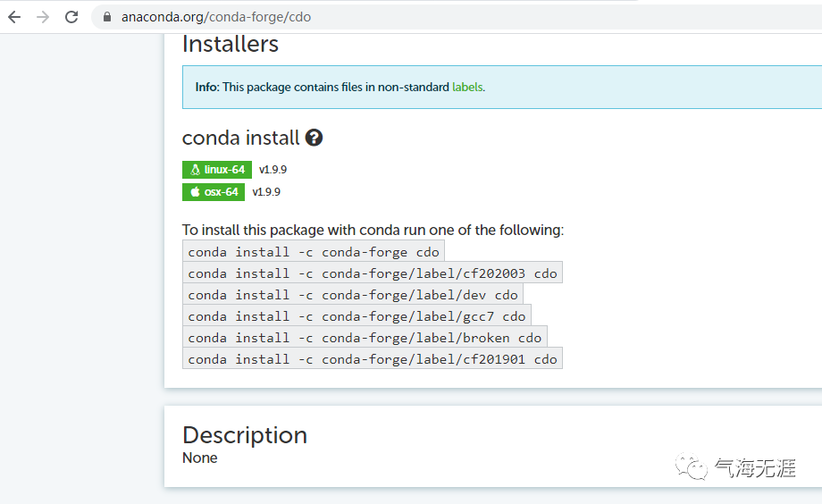Viewport: 822px width, 504px height.
Task: Click the Apple logo on osx-64 badge
Action: click(194, 192)
